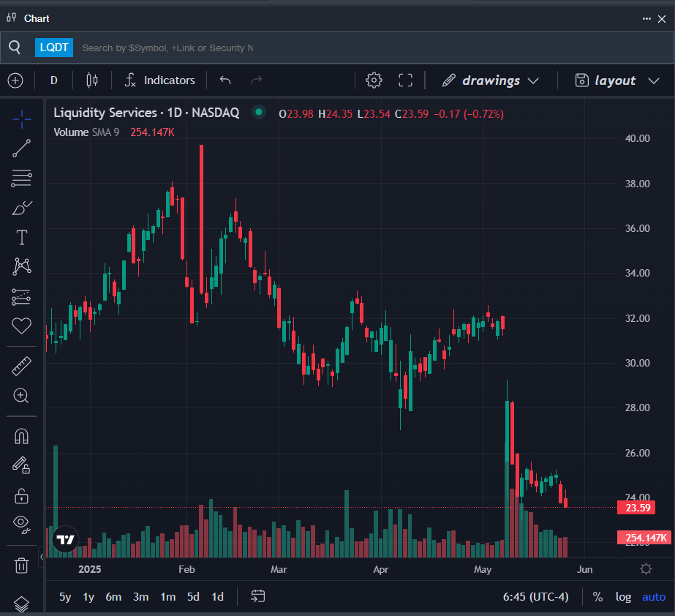Open price scale settings gear
This screenshot has width=675, height=616.
pos(646,569)
